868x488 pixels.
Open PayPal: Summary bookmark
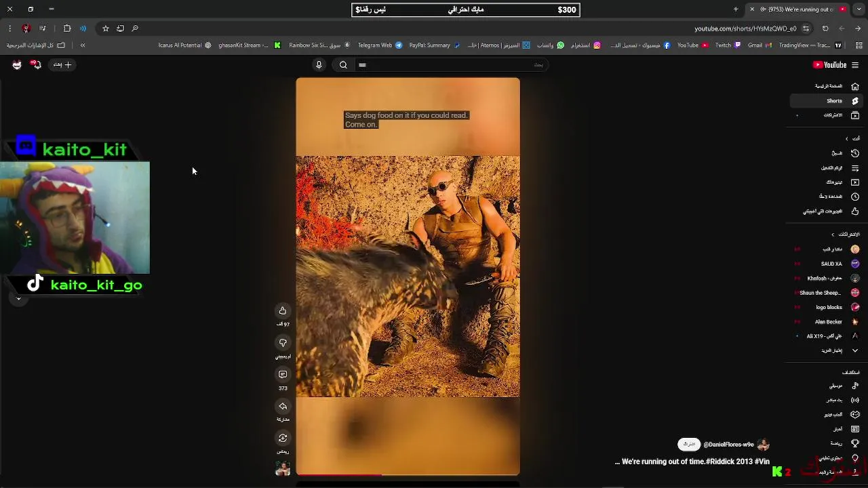tap(435, 45)
